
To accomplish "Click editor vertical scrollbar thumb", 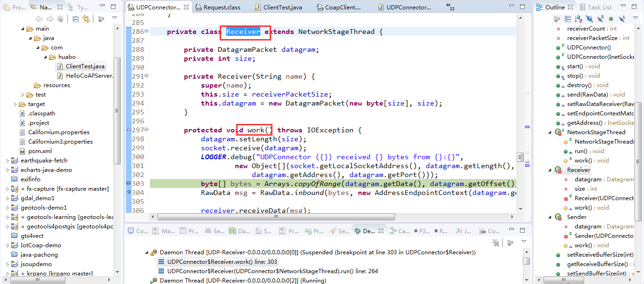I will 520,157.
